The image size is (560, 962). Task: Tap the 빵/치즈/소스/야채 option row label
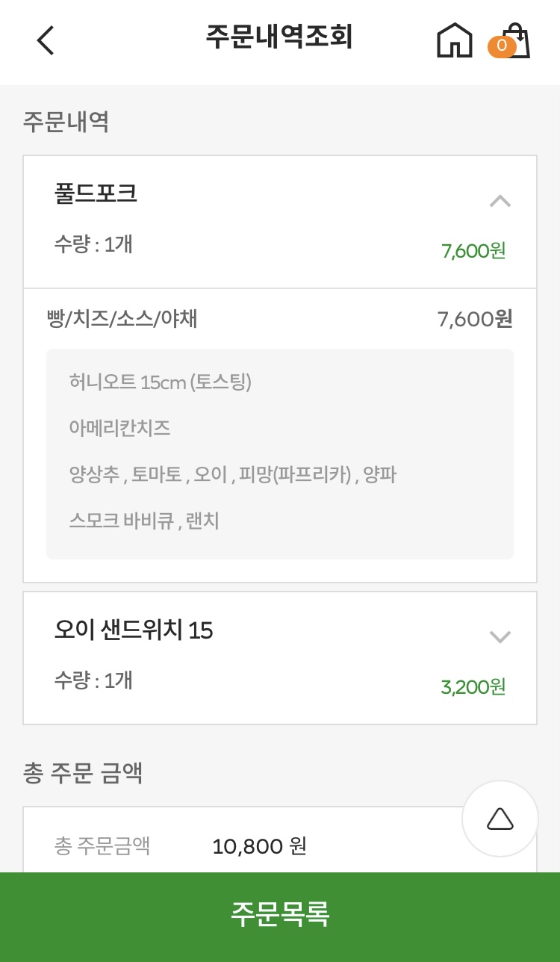click(x=122, y=319)
